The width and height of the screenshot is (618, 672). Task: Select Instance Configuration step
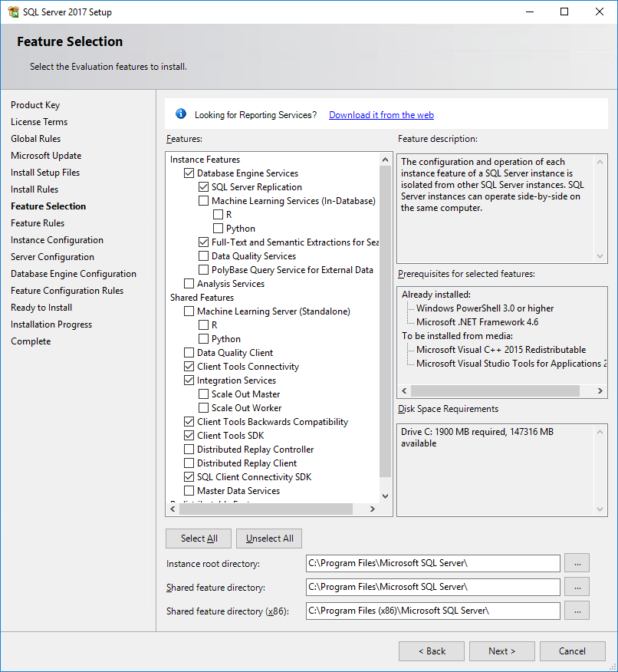57,240
